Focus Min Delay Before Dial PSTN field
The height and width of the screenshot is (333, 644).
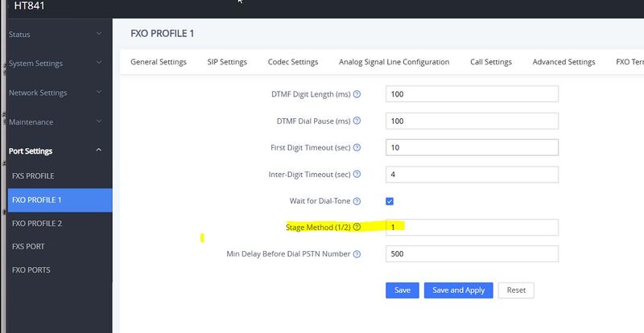coord(472,253)
